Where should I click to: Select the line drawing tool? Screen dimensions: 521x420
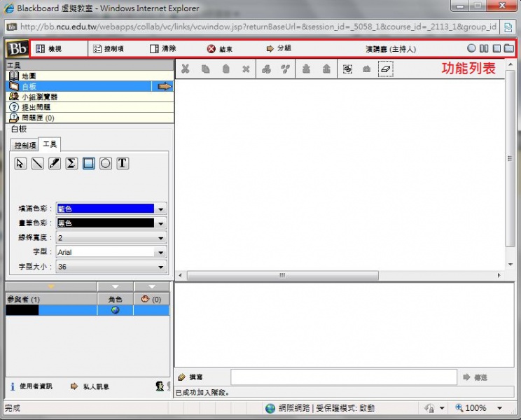(37, 163)
